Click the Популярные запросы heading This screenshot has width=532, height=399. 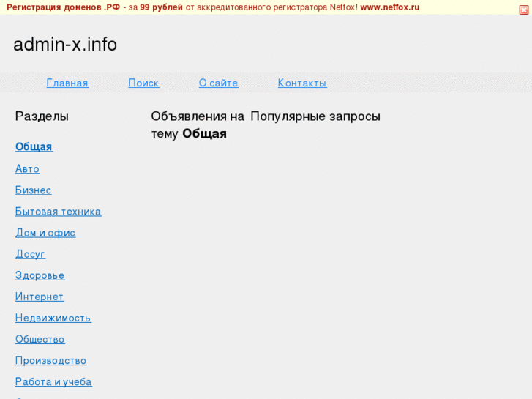[x=315, y=116]
